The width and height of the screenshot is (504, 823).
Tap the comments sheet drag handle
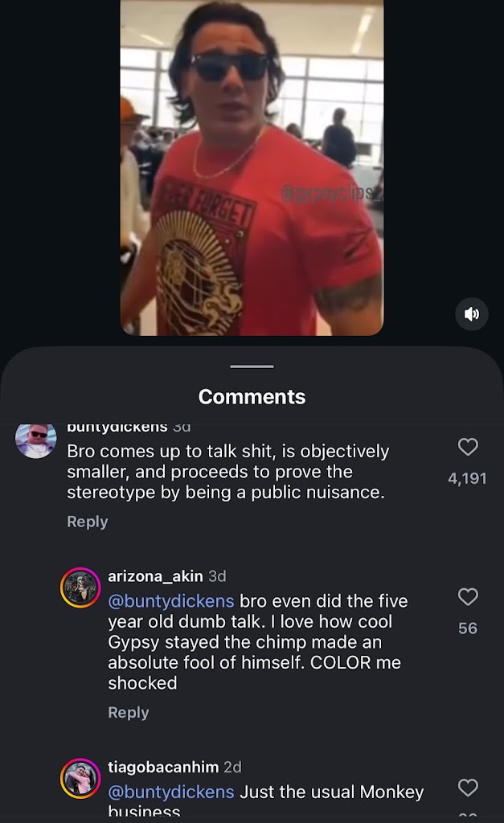[252, 366]
